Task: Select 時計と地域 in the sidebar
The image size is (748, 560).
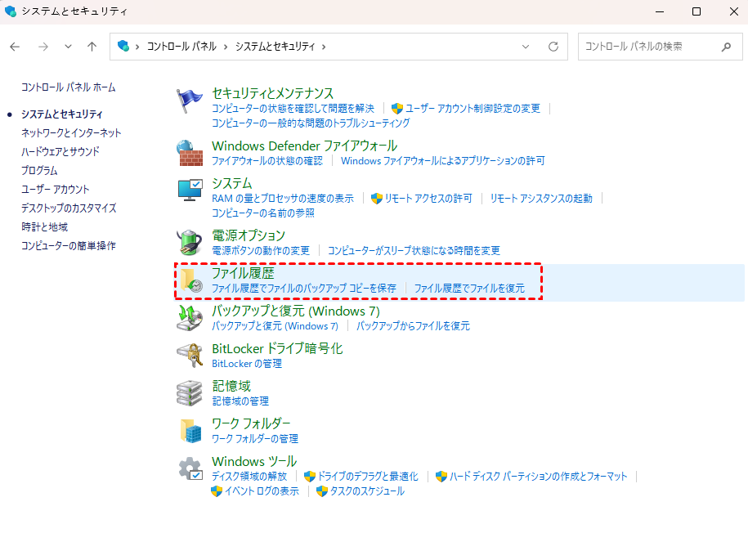Action: click(44, 227)
